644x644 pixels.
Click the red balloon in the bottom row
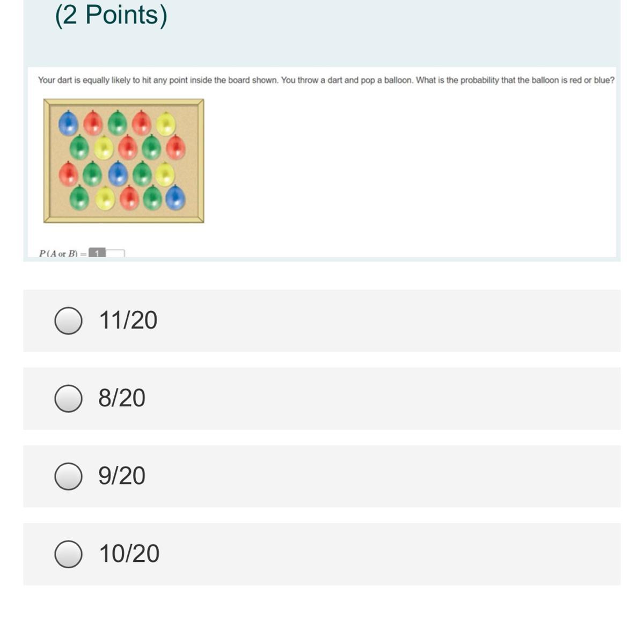click(129, 197)
